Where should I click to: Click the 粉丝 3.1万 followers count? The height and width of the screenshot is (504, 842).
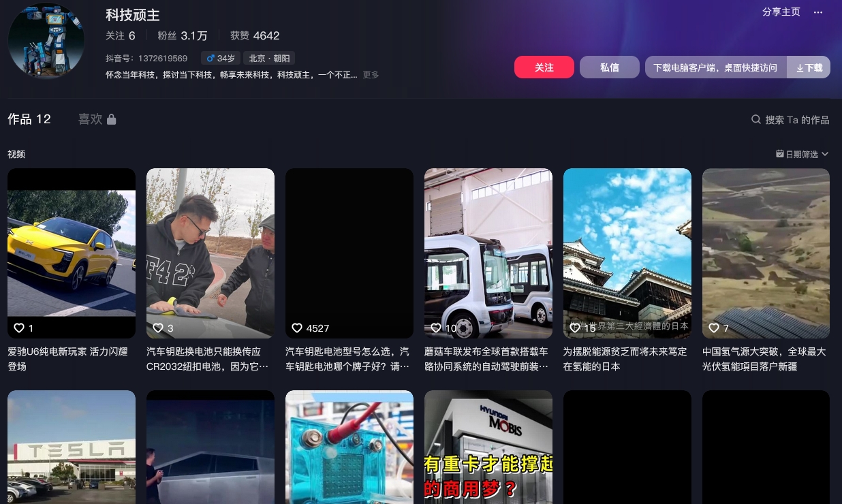click(183, 35)
